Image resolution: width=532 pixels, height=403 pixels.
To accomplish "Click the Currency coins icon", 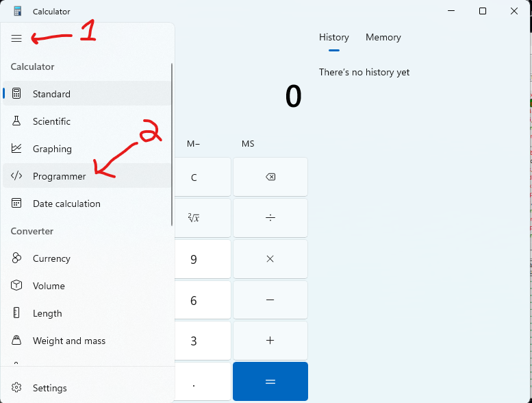I will (16, 258).
